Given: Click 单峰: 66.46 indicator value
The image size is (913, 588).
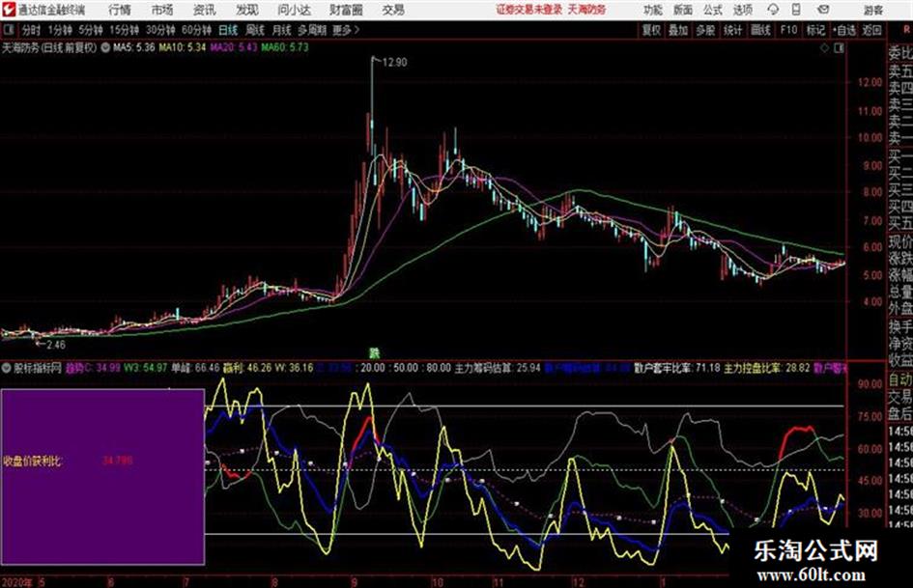Looking at the screenshot, I should point(195,368).
